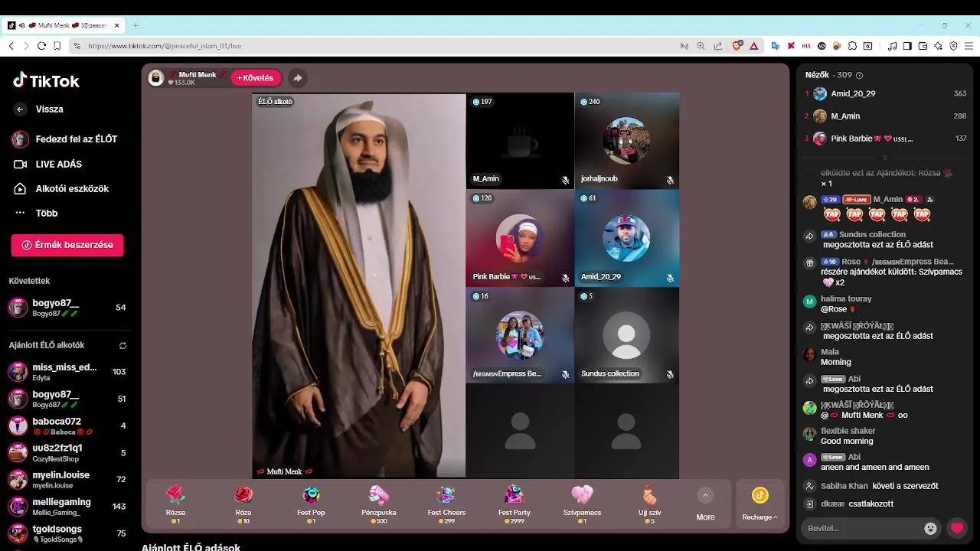
Task: Share the live stream with the arrow icon
Action: tap(297, 78)
